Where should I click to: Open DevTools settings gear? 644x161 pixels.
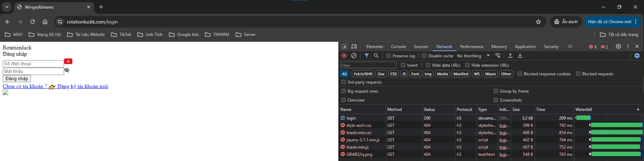618,46
